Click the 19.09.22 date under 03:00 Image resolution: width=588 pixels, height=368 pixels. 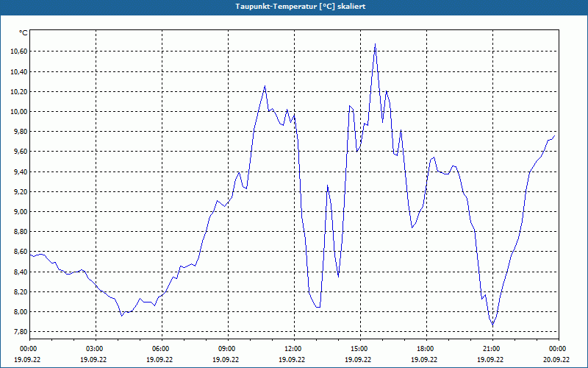(93, 359)
